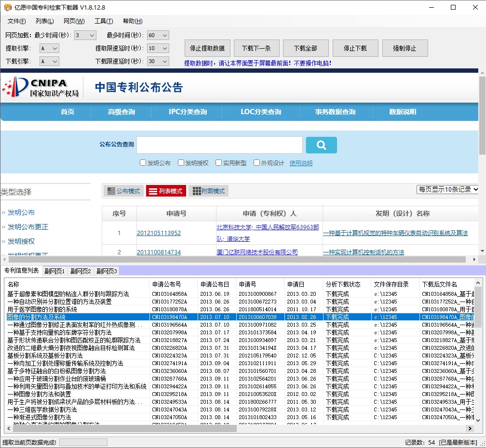486x448 pixels.
Task: Open 厦门亿联网络技术股份有限公司 applicant link
Action: (257, 252)
